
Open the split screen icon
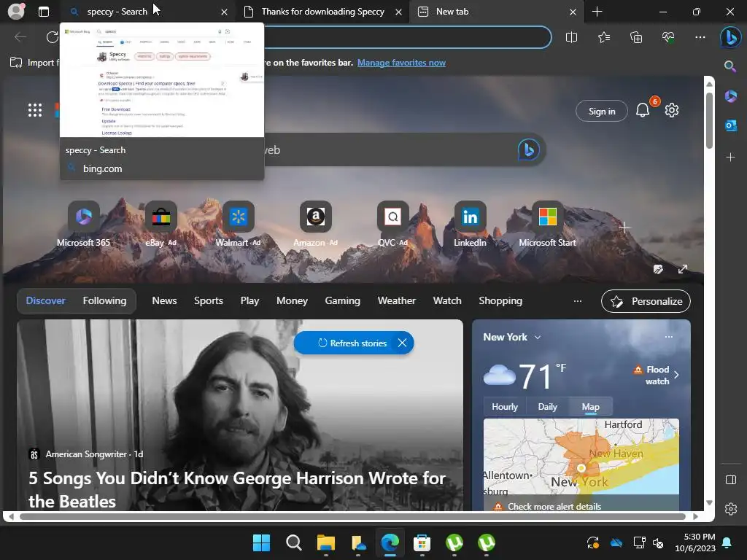coord(571,37)
